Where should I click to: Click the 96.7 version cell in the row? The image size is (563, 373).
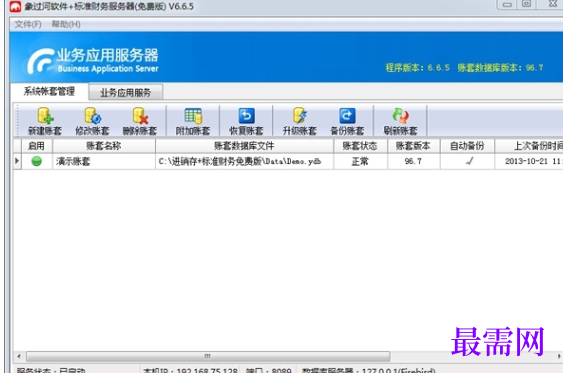tap(413, 161)
